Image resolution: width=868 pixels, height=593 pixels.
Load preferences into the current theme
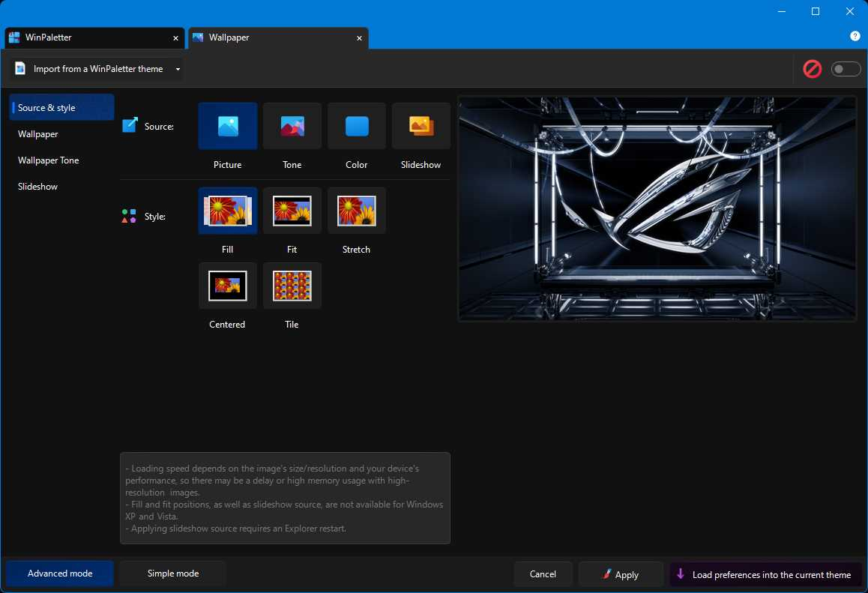click(766, 574)
